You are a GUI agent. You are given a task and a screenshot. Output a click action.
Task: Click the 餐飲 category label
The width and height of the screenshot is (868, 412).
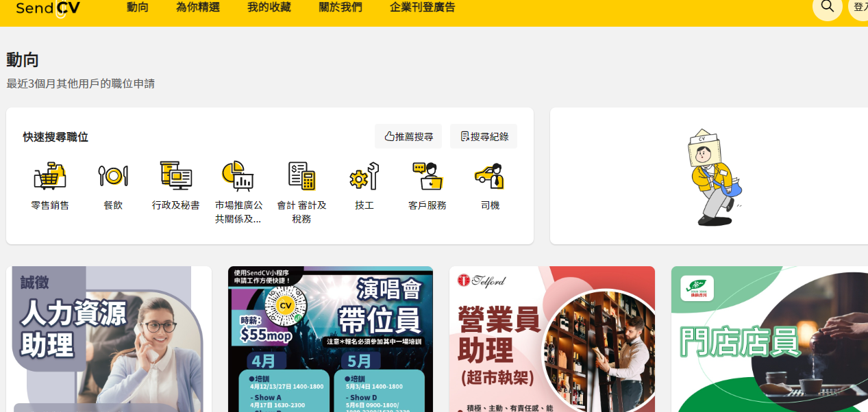pyautogui.click(x=113, y=205)
